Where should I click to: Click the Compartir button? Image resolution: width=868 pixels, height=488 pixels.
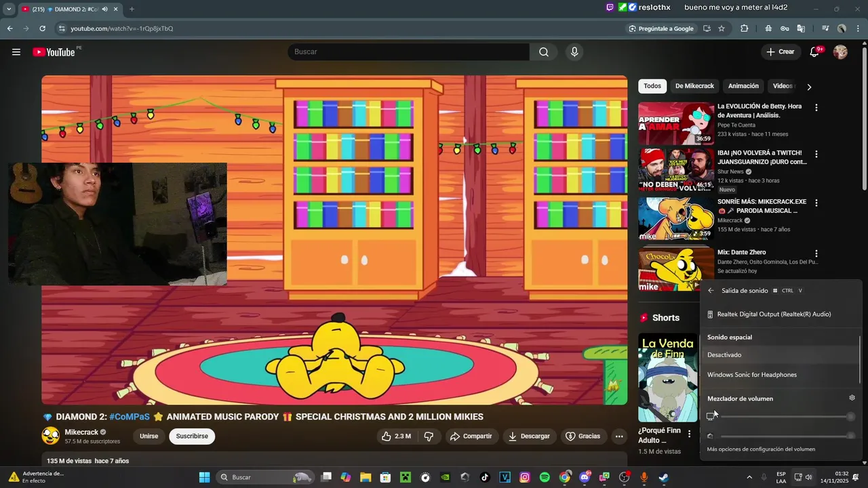[x=471, y=436]
